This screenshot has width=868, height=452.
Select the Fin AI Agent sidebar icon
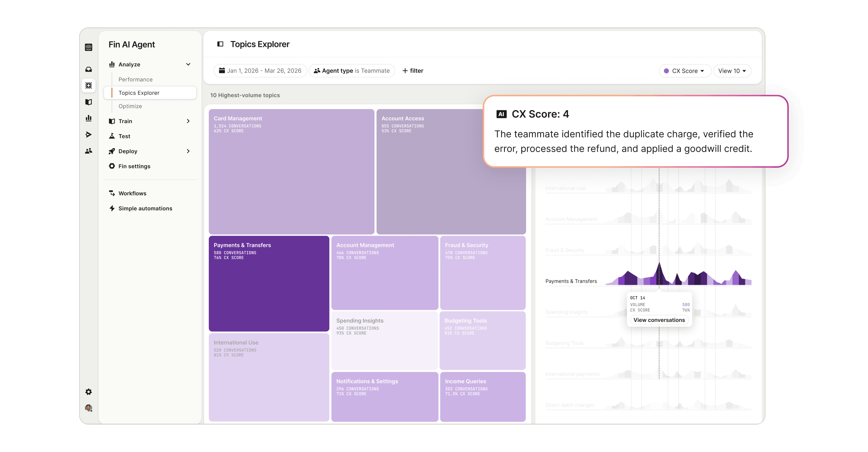point(89,86)
